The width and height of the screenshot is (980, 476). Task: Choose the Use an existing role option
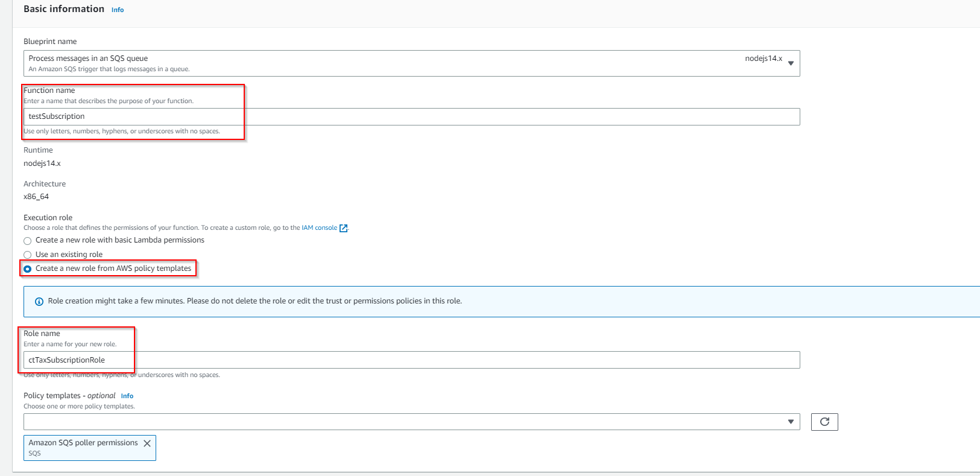(x=28, y=255)
